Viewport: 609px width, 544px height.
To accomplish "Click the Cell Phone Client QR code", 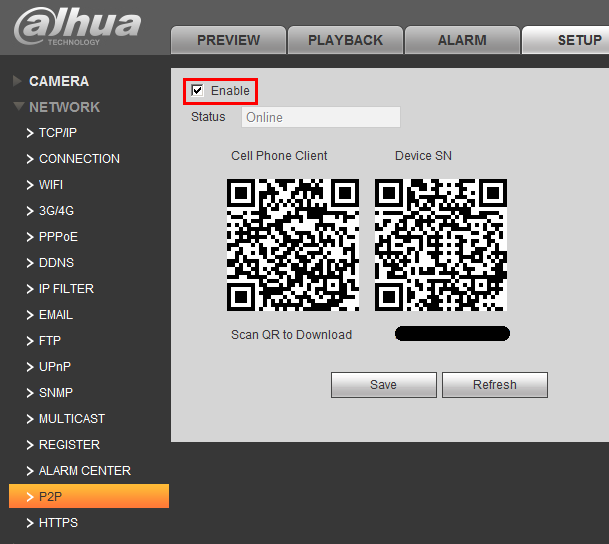I will tap(293, 245).
